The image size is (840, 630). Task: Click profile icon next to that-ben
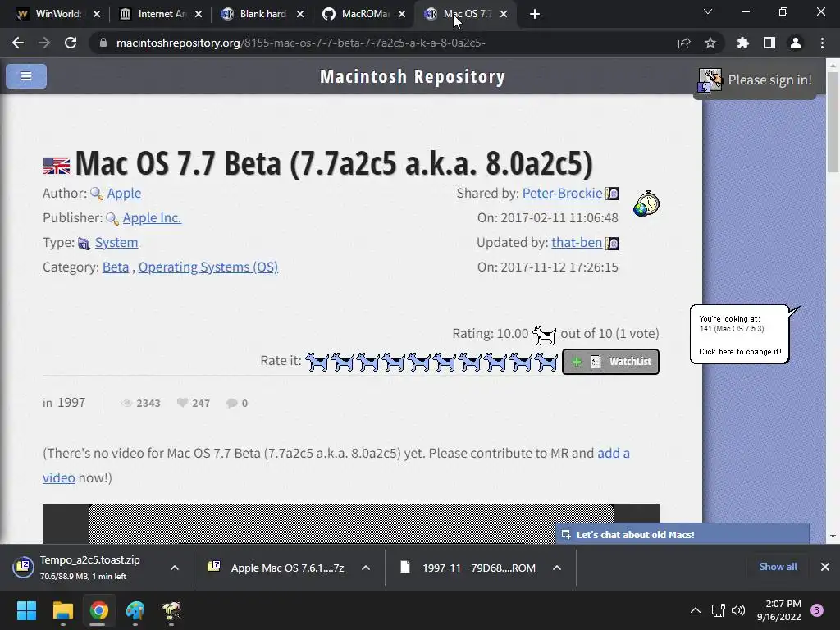(x=612, y=243)
